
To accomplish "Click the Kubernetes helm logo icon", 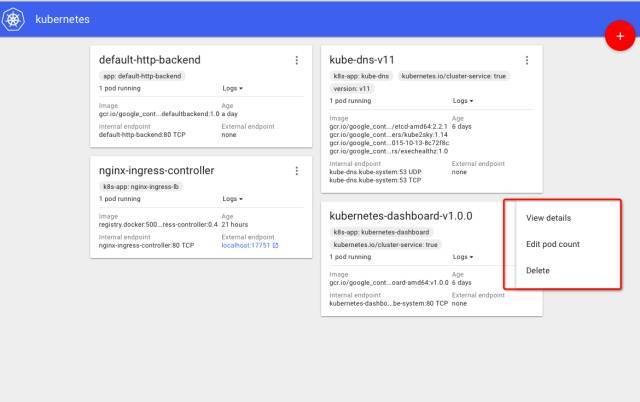I will (x=13, y=19).
